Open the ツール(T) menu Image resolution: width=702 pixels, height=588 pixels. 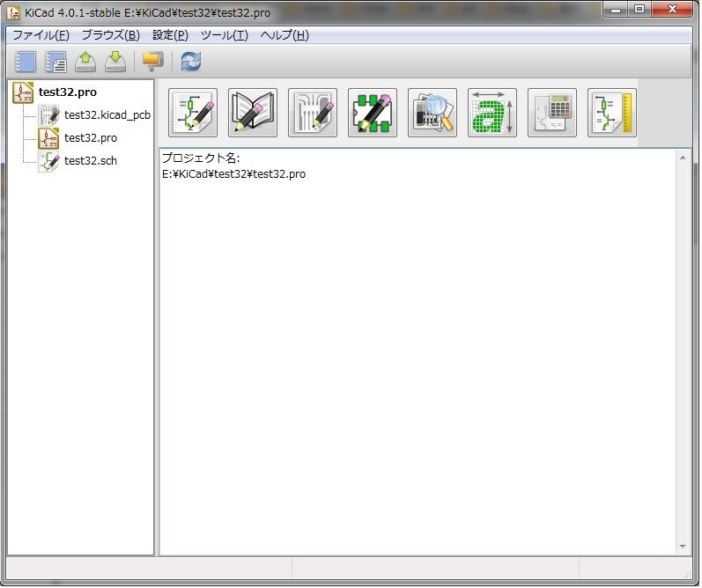pyautogui.click(x=225, y=35)
